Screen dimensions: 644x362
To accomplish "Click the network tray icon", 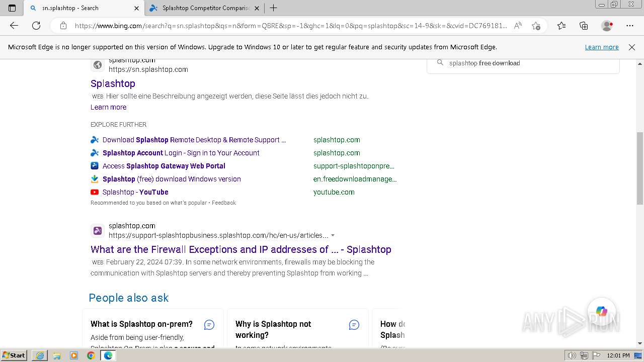I will (x=584, y=355).
